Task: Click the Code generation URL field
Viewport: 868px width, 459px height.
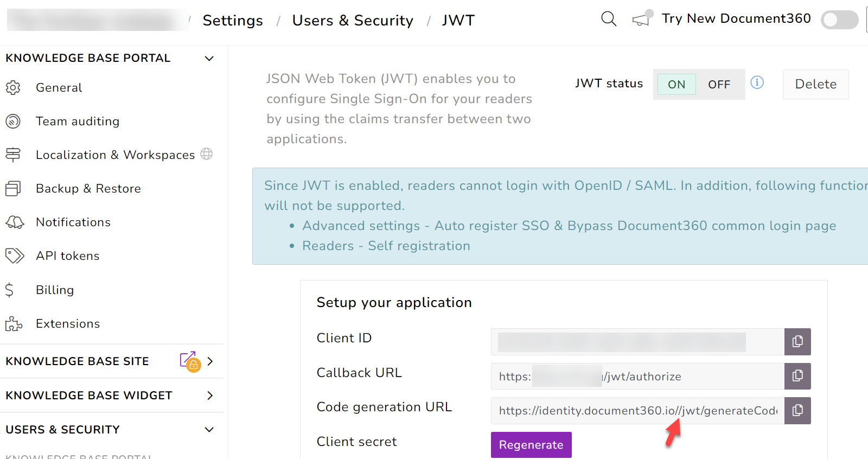Action: pos(637,410)
